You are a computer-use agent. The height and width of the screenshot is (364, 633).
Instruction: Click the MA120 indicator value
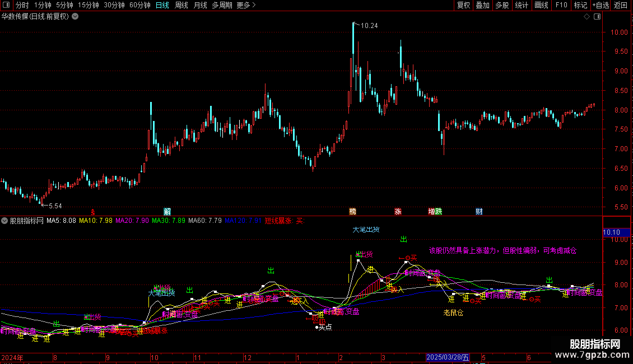[243, 221]
